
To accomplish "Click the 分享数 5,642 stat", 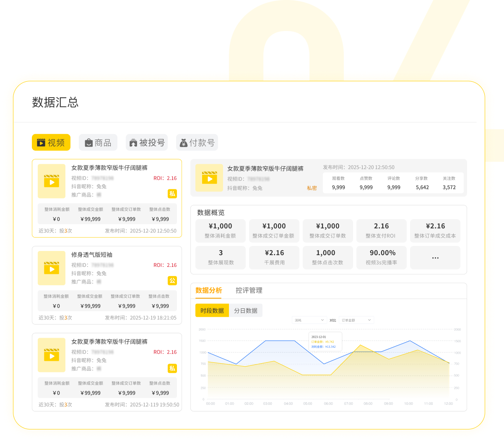I will click(422, 183).
